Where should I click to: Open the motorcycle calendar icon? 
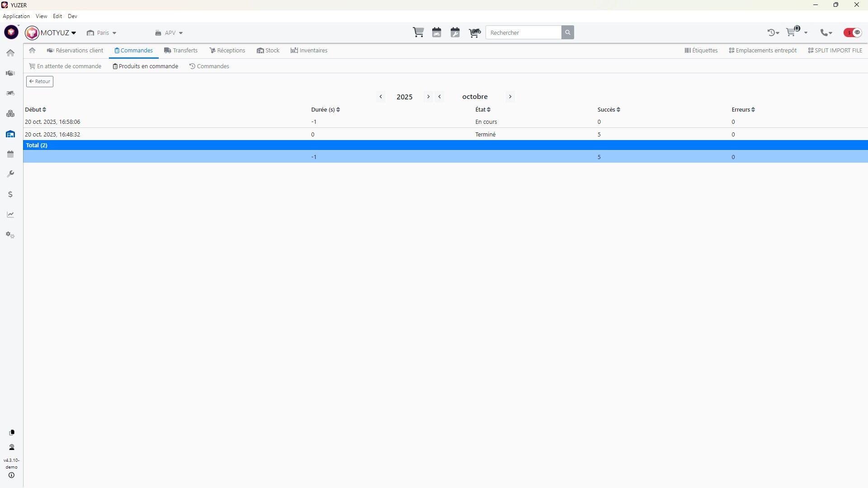437,33
